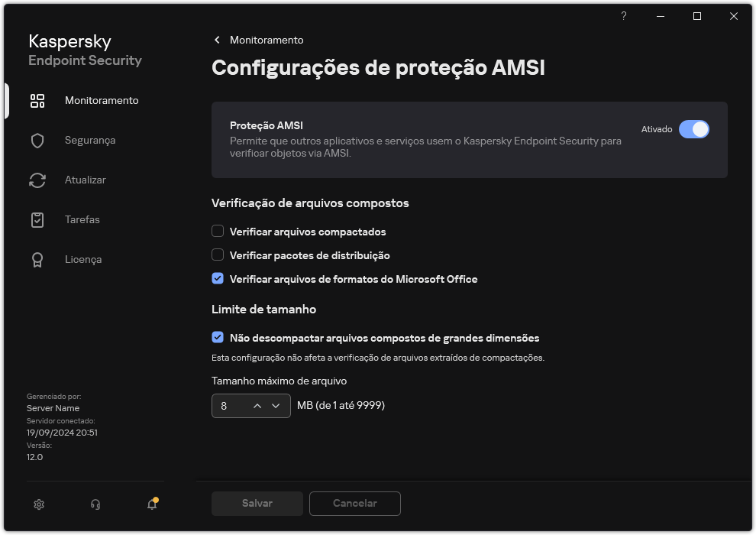Enable Verificar arquivos compactados
The height and width of the screenshot is (535, 756).
pos(218,231)
